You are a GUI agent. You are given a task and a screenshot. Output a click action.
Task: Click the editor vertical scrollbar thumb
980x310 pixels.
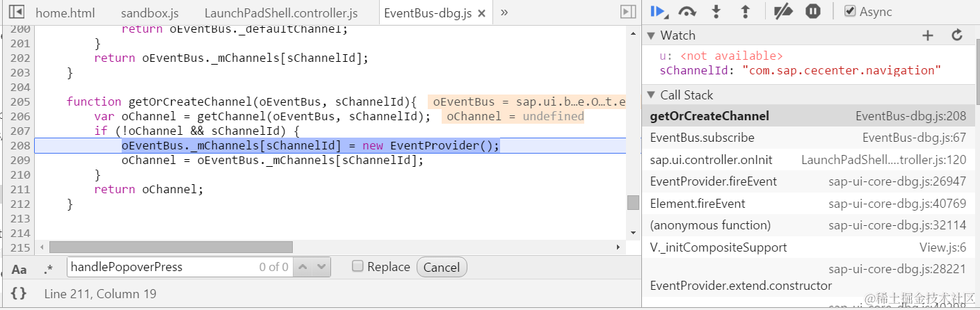click(633, 202)
